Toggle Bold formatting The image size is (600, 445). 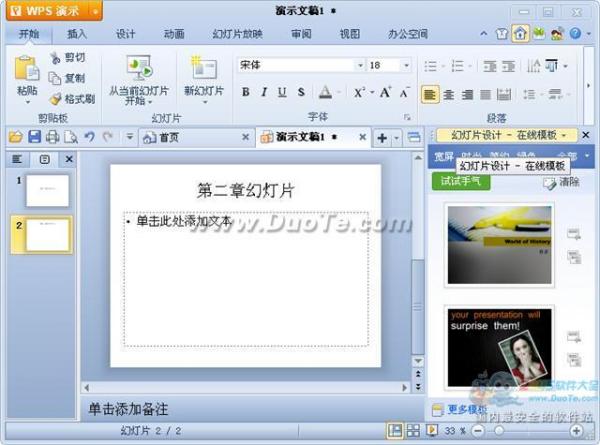(246, 92)
